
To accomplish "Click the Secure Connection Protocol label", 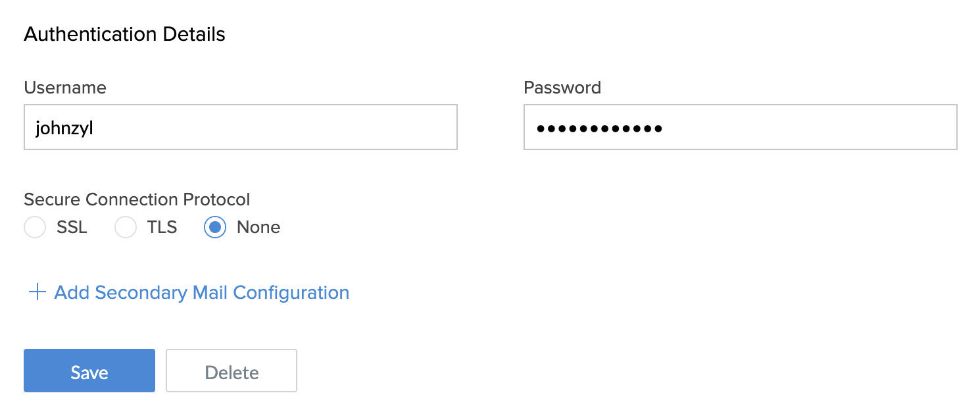I will tap(137, 199).
